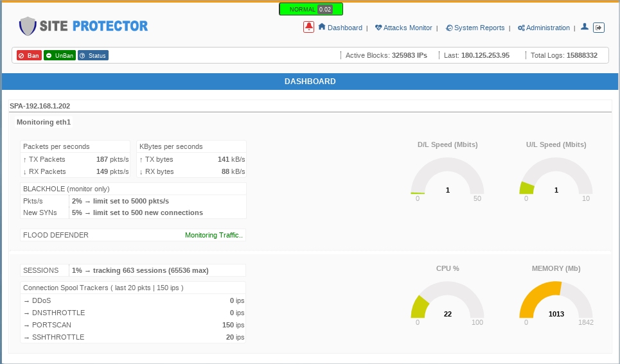This screenshot has height=364, width=620.
Task: Click the home icon beside Dashboard
Action: [322, 26]
